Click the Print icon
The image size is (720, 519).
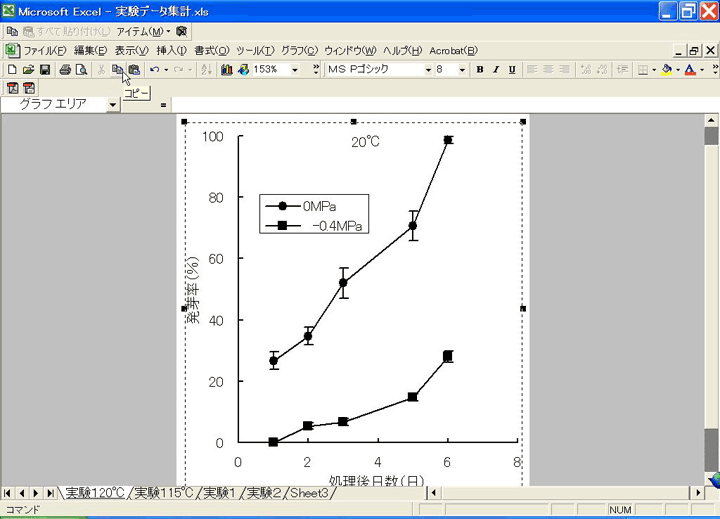pyautogui.click(x=65, y=70)
